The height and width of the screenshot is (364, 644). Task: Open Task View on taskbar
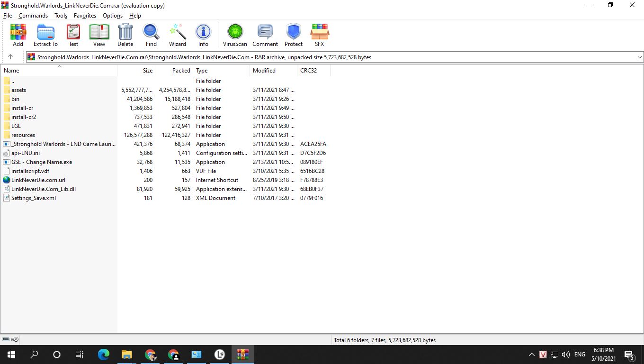(x=80, y=355)
